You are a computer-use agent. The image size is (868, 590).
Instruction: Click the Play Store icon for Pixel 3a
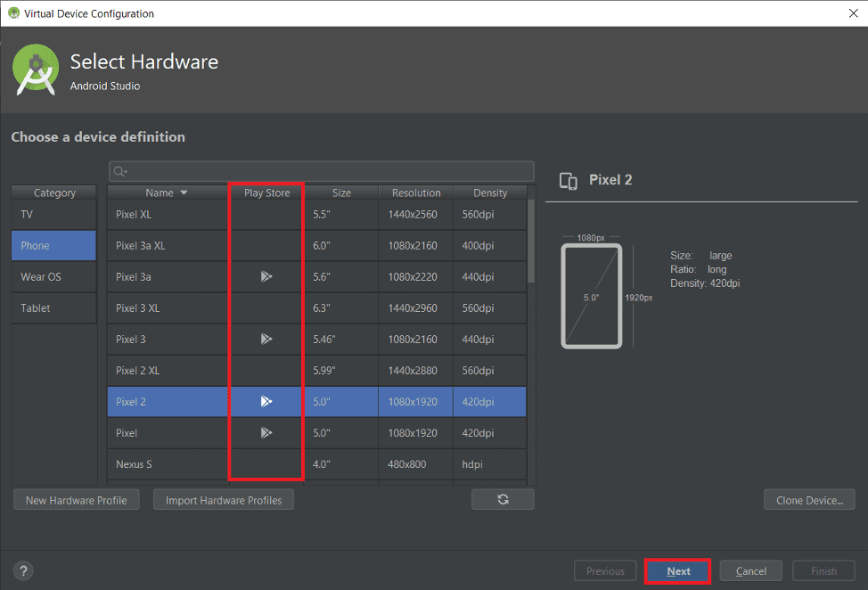[266, 276]
